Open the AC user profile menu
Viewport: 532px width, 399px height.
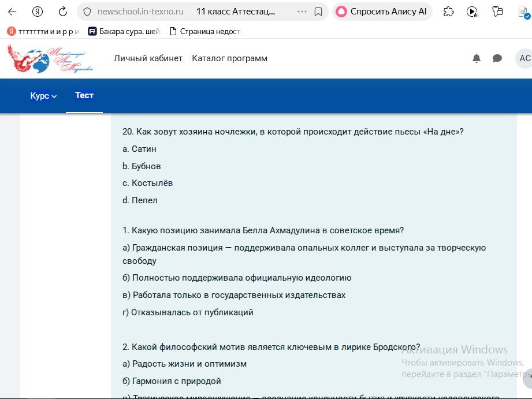click(524, 58)
